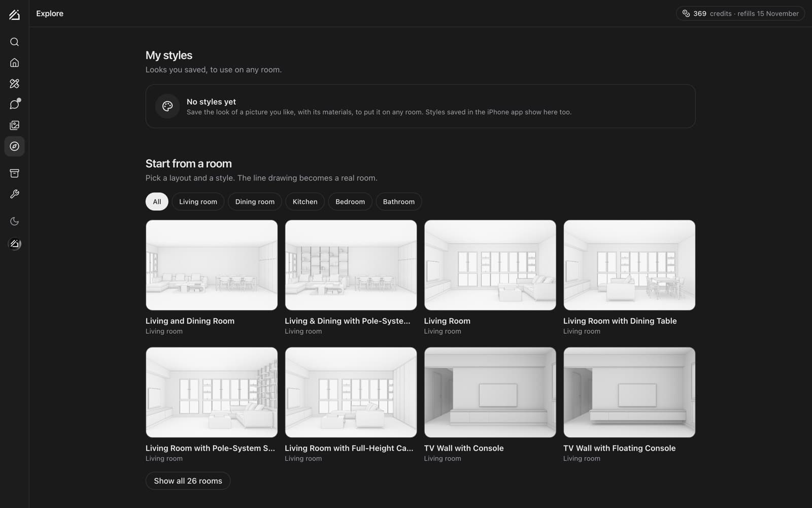Go to Home via the sidebar house icon
The height and width of the screenshot is (508, 812).
pyautogui.click(x=14, y=62)
